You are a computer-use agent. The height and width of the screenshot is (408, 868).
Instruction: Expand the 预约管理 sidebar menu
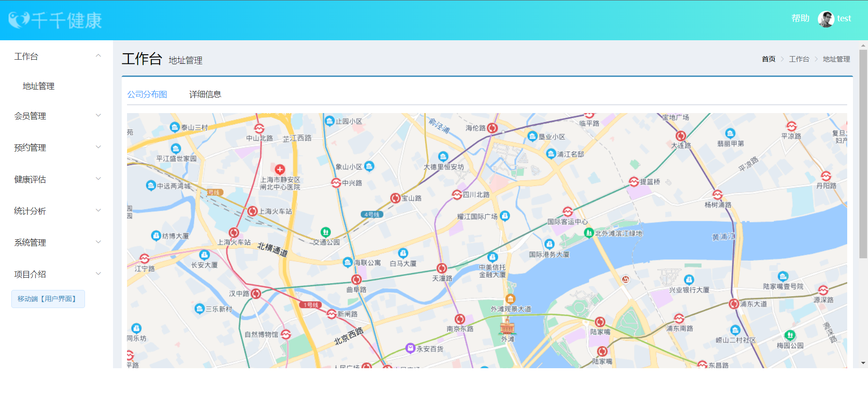click(57, 147)
